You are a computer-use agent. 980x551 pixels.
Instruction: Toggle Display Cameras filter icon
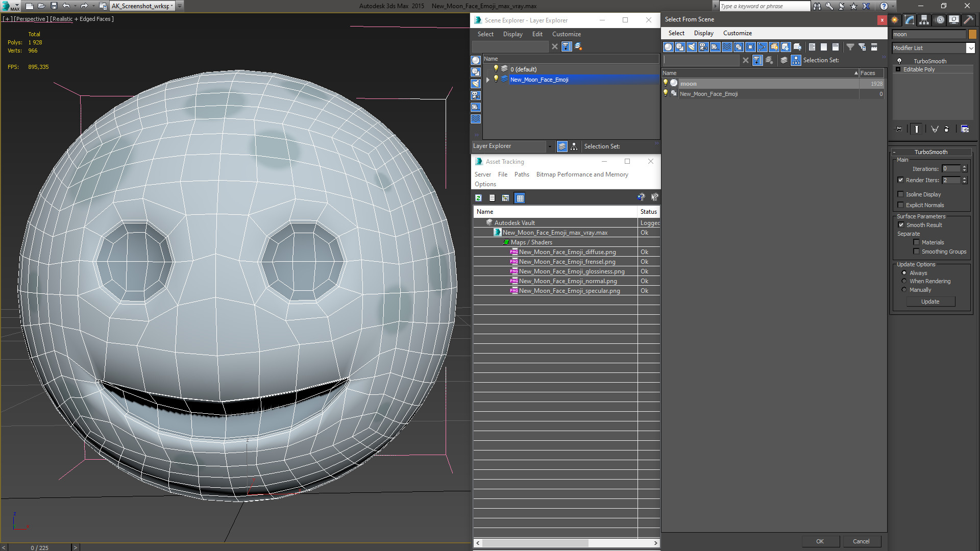coord(703,47)
